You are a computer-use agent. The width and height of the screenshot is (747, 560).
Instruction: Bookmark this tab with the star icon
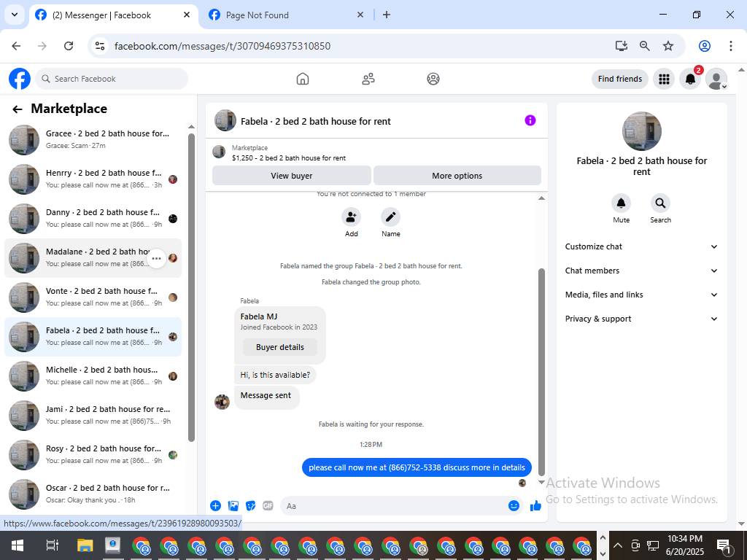[668, 46]
